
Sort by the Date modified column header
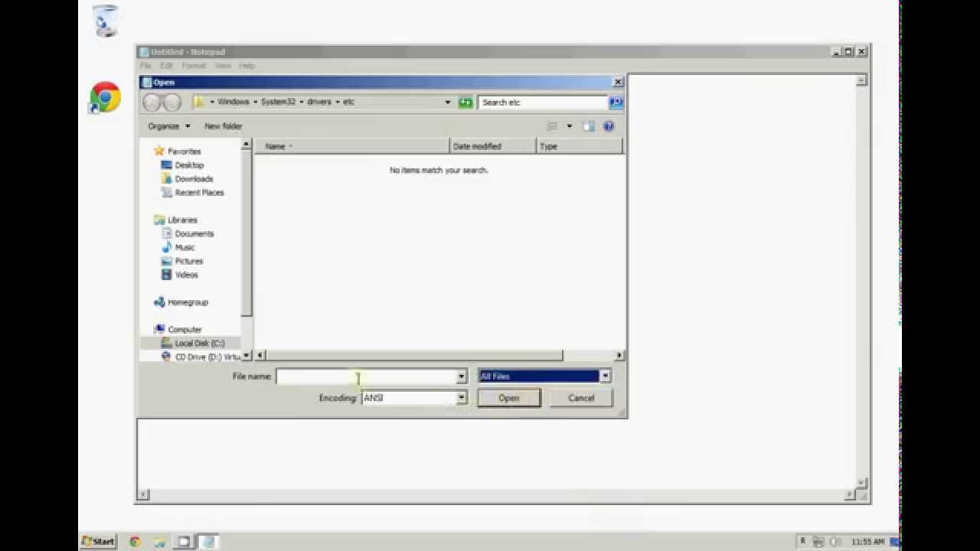(494, 146)
